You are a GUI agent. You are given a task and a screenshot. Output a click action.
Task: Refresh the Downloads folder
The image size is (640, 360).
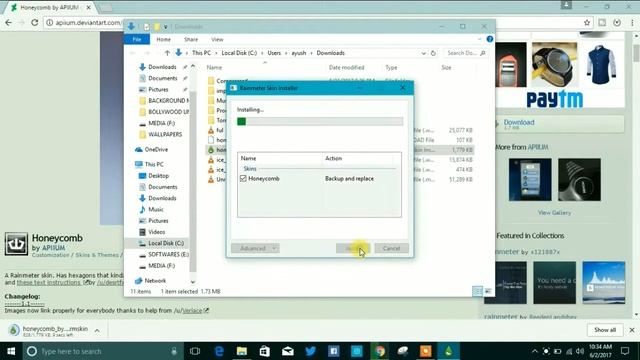point(433,53)
